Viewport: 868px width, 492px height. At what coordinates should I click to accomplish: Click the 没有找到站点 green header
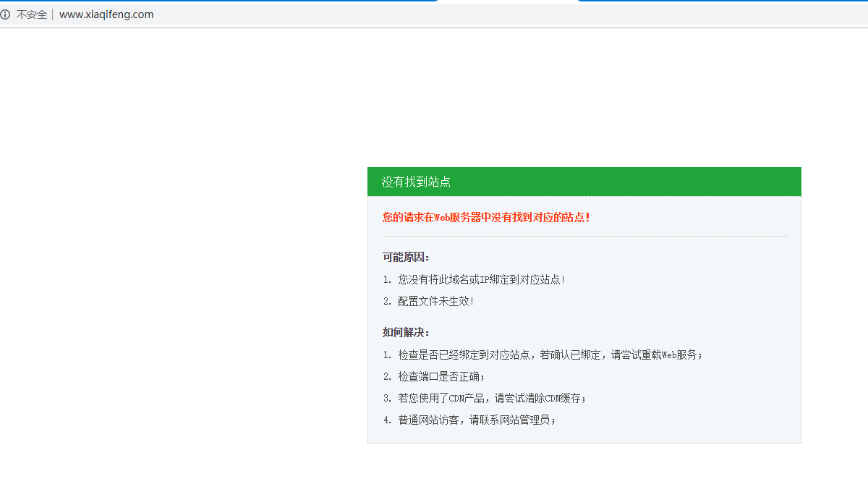pos(584,182)
